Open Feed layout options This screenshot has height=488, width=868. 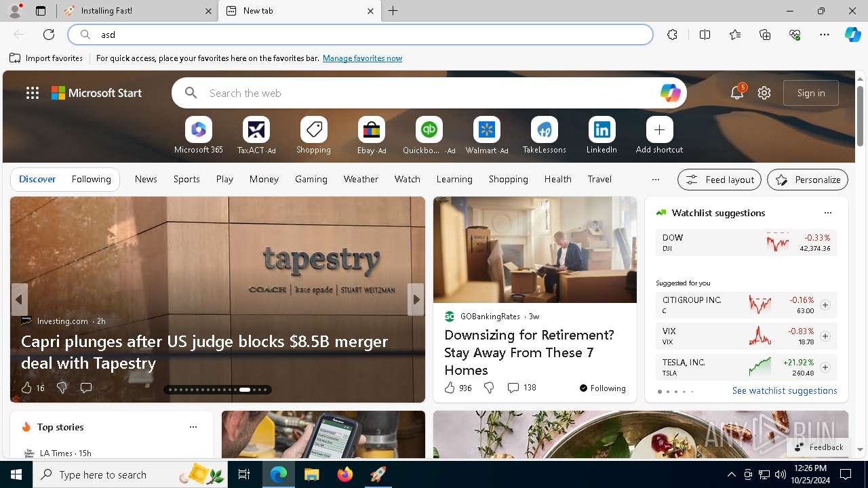pyautogui.click(x=719, y=180)
